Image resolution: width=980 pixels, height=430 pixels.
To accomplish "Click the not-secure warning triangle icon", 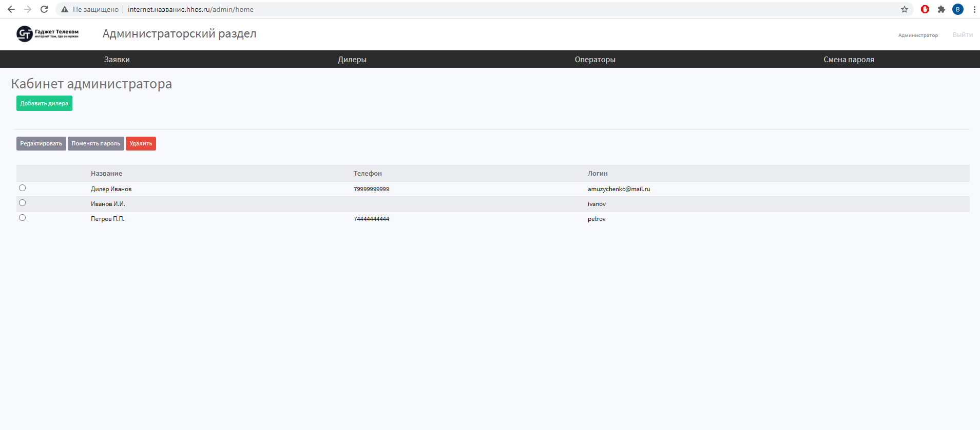I will tap(65, 9).
